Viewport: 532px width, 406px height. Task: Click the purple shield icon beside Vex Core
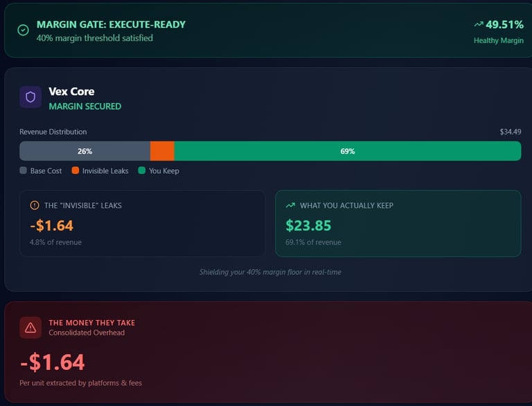click(30, 97)
